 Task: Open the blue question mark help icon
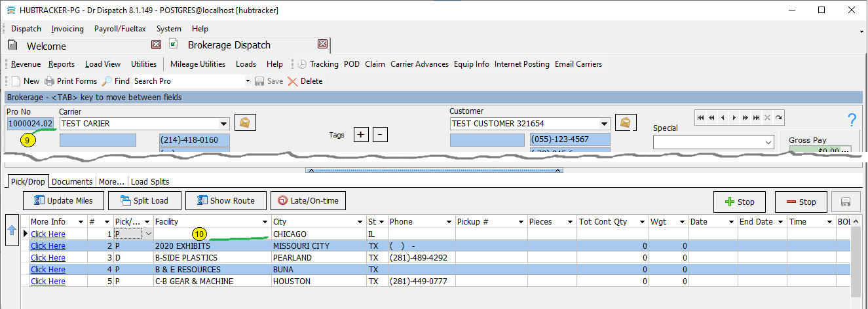[x=852, y=120]
